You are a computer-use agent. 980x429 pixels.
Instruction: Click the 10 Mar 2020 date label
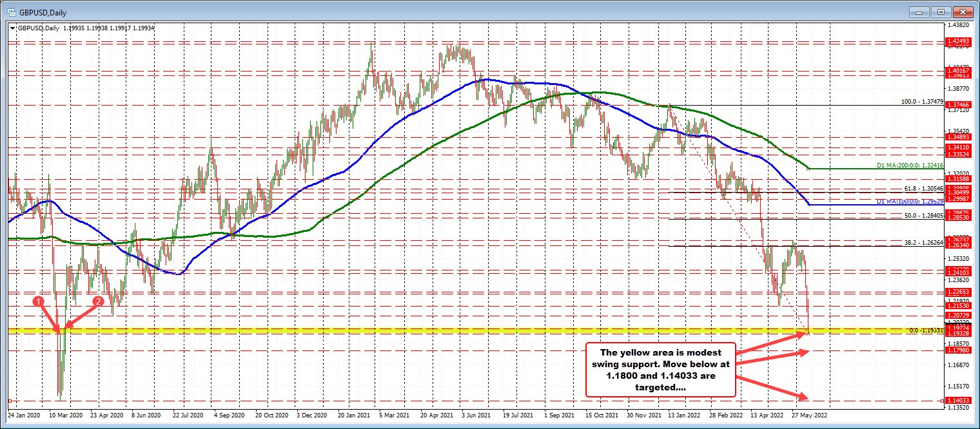point(65,416)
